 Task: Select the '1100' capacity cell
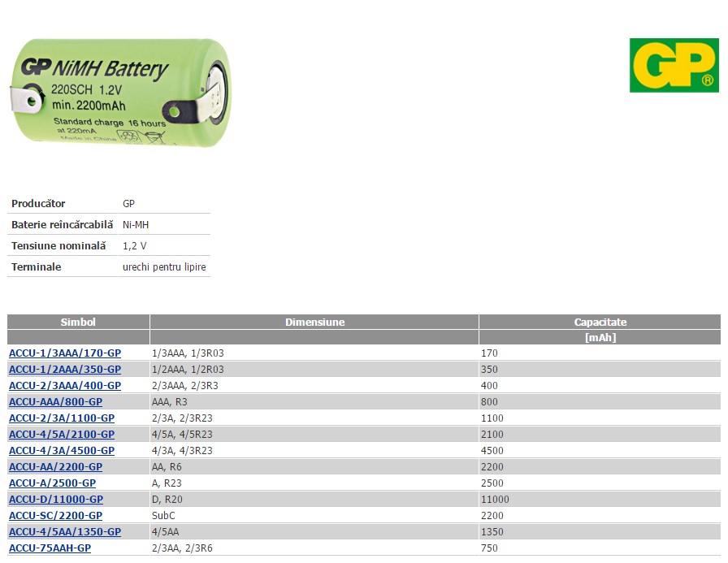pos(600,418)
